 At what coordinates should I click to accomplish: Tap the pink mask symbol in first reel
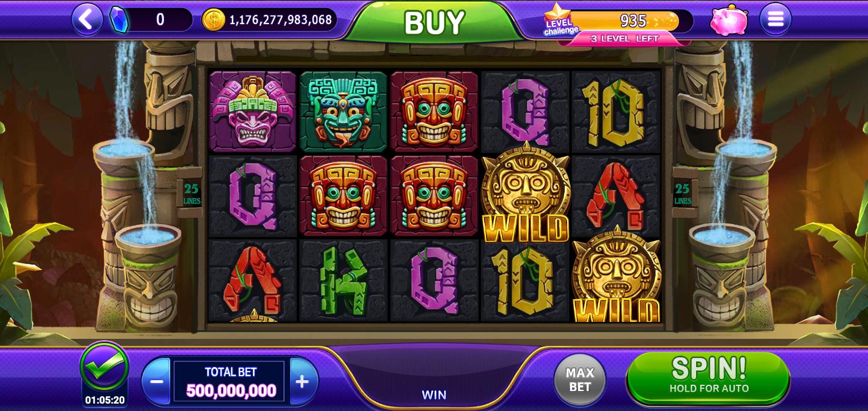(x=252, y=112)
